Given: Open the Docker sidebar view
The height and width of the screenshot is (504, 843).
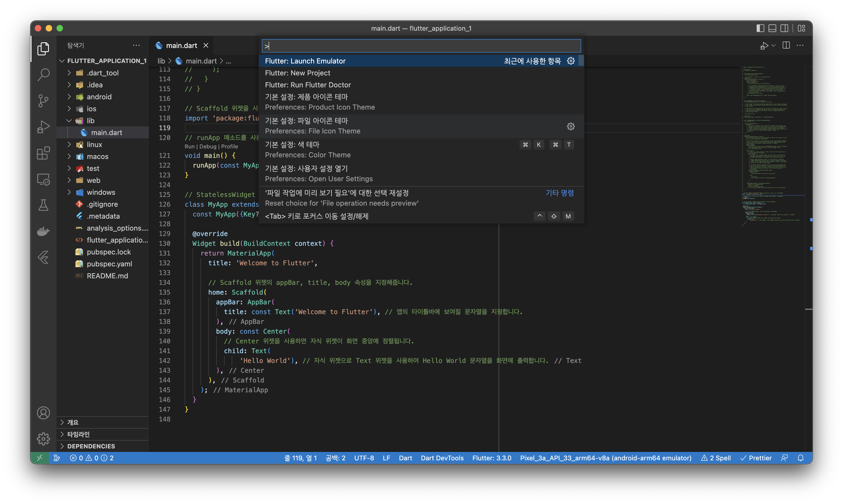Looking at the screenshot, I should point(43,231).
